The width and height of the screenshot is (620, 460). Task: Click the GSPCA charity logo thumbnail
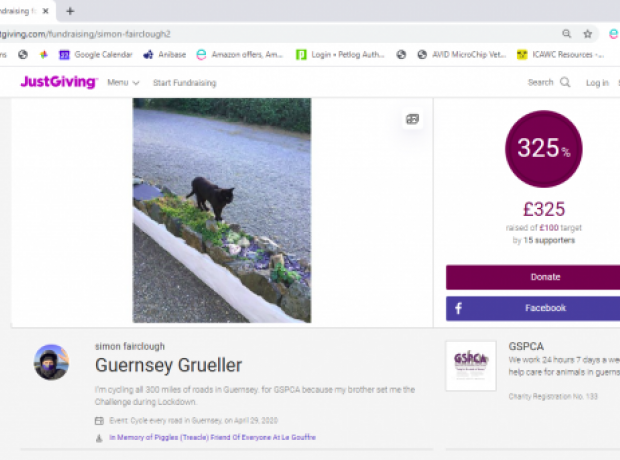point(471,366)
